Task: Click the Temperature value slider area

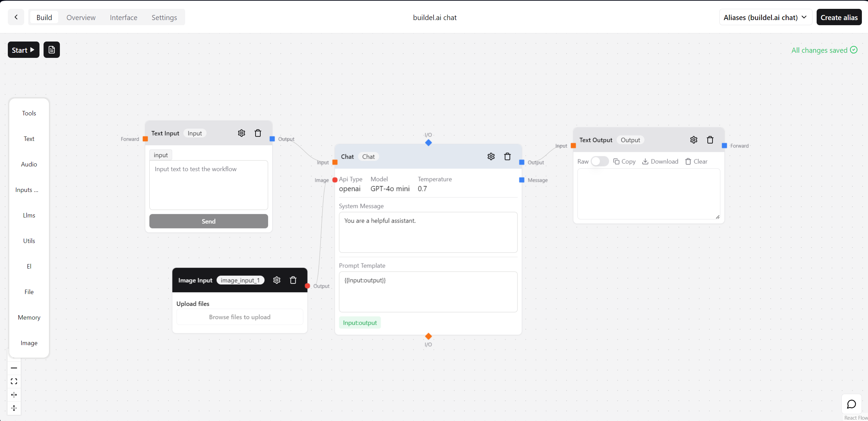Action: (422, 188)
